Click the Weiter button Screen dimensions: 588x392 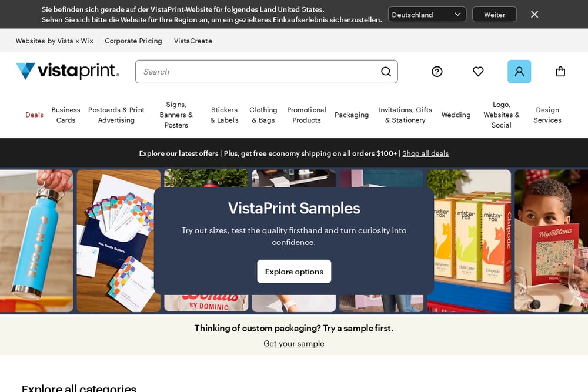point(495,15)
